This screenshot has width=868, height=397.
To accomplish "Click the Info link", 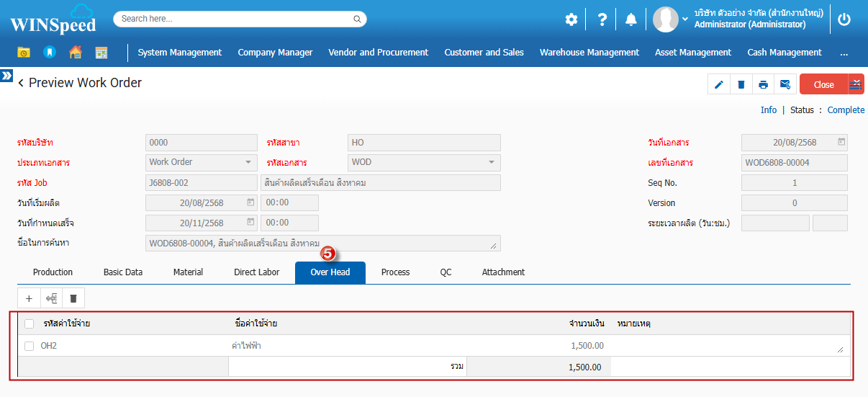I will tap(769, 110).
